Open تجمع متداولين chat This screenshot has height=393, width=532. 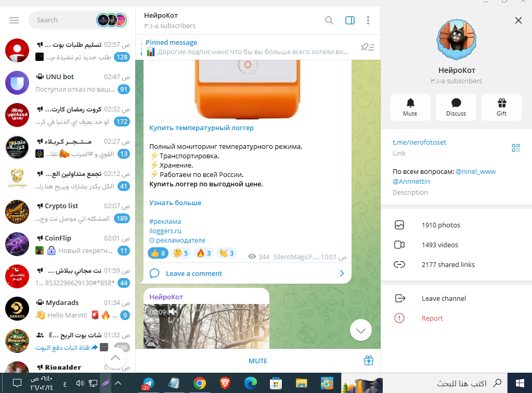pyautogui.click(x=68, y=180)
